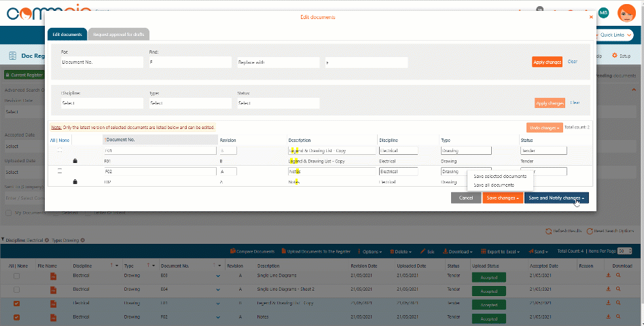Open the Save and Notify changes dropdown

click(556, 198)
